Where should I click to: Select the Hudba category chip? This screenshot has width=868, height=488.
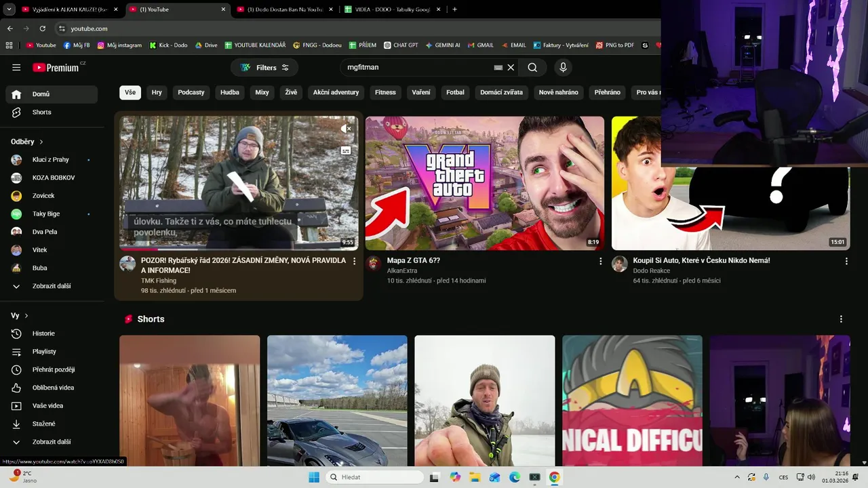[230, 92]
